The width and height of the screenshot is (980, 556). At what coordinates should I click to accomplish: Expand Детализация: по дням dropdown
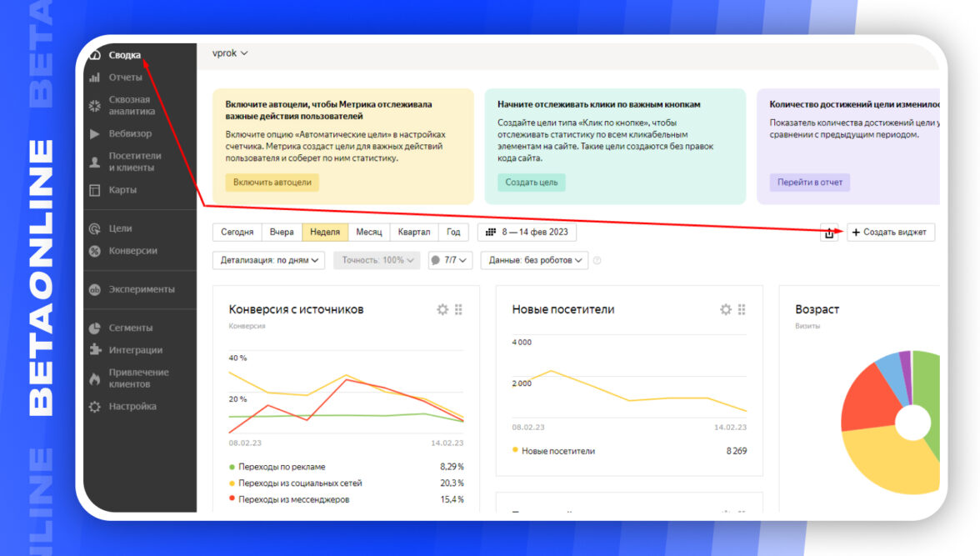(x=268, y=260)
